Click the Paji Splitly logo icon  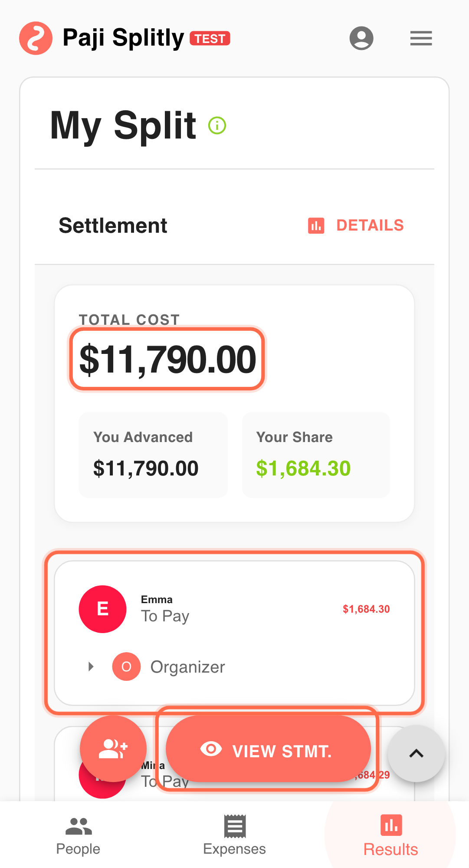pos(36,38)
